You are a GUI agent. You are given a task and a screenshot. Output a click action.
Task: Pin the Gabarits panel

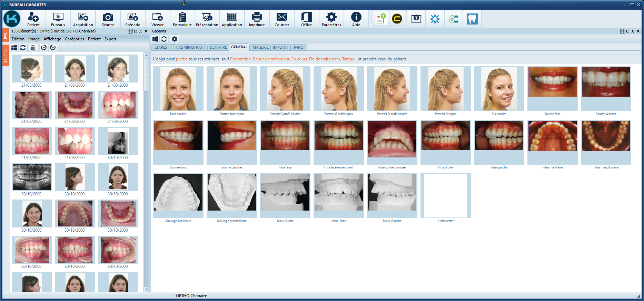pyautogui.click(x=633, y=31)
